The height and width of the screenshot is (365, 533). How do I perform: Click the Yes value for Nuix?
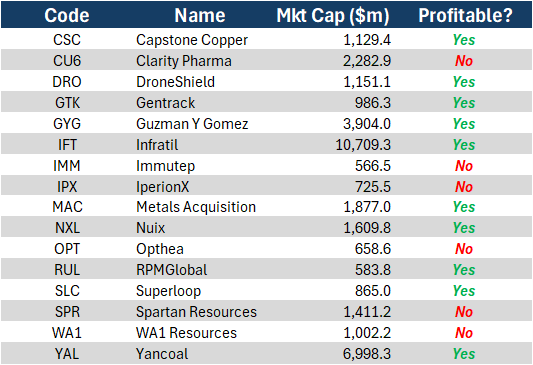(x=464, y=228)
